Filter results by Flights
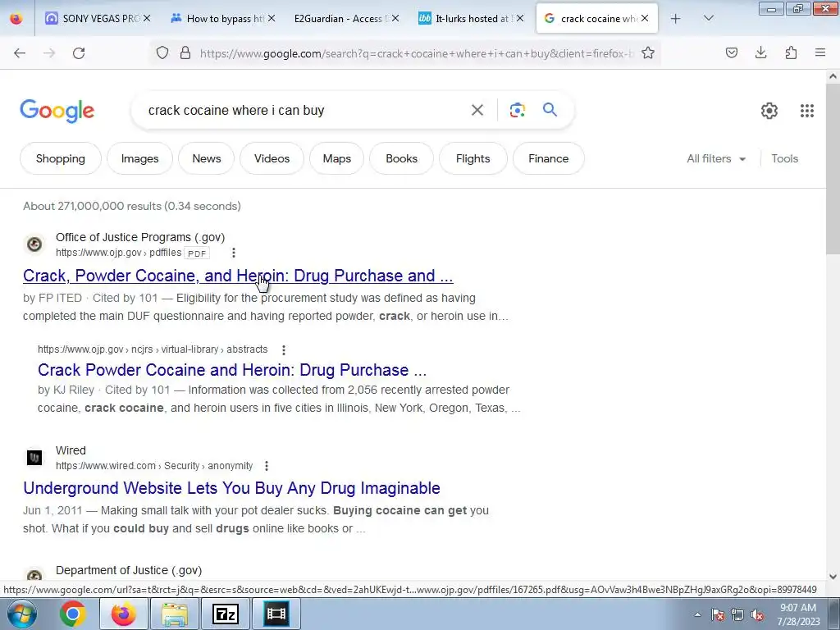This screenshot has height=630, width=840. pos(473,158)
